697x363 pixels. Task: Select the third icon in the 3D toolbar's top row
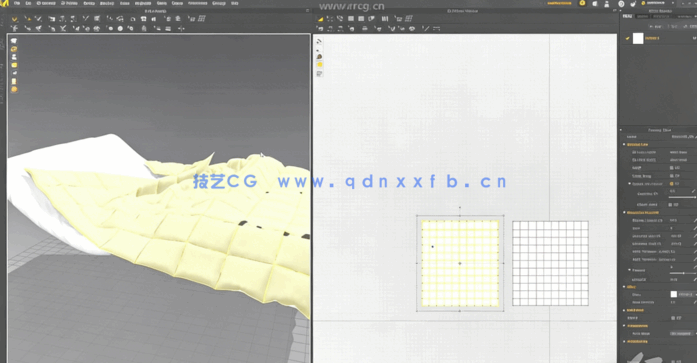(38, 19)
